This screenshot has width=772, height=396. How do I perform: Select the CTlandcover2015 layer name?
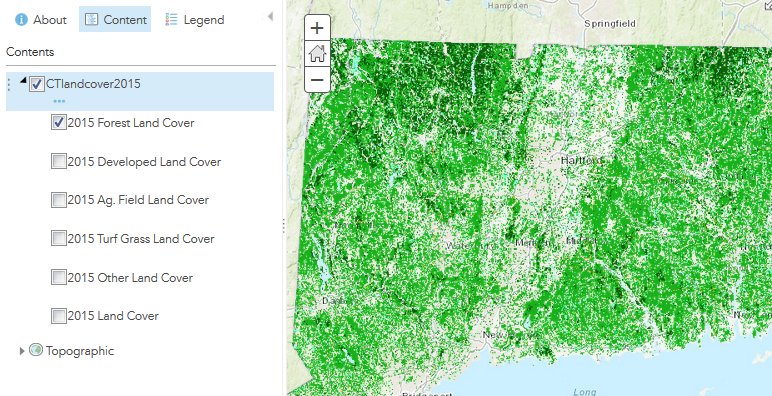[x=93, y=84]
